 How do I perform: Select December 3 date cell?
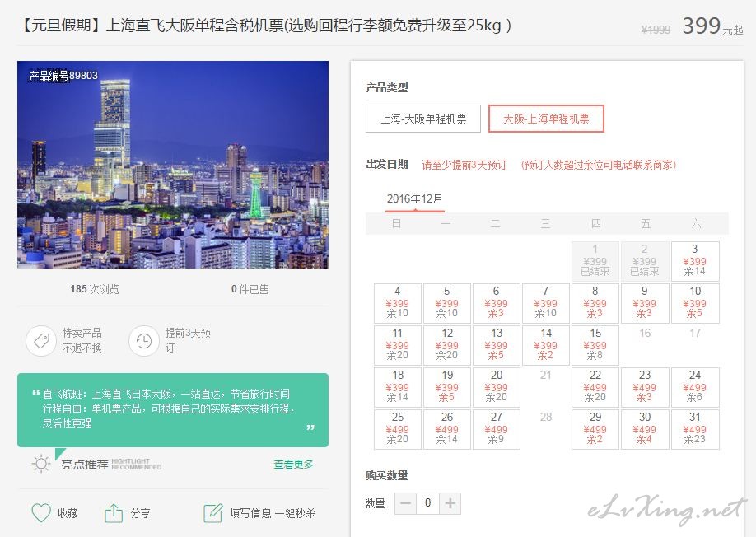tap(695, 261)
